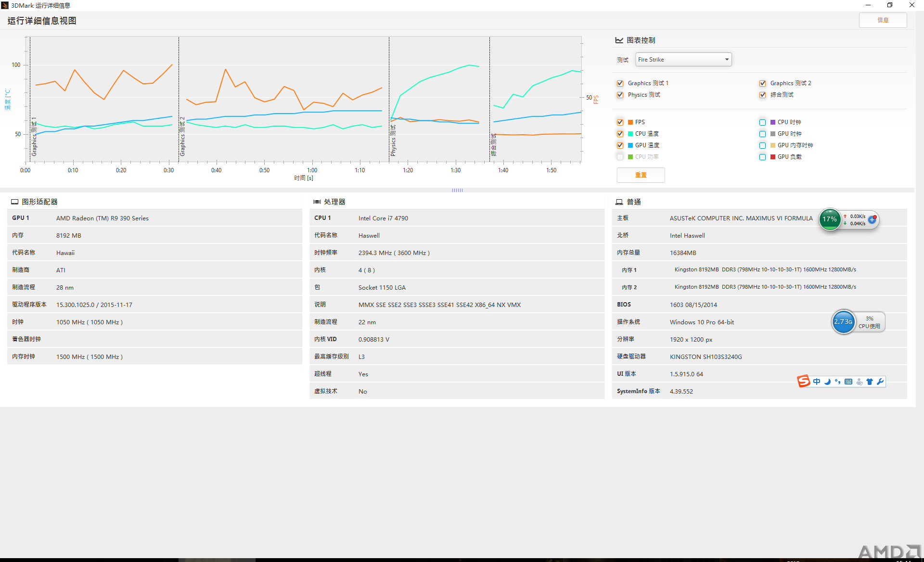Viewport: 924px width, 562px height.
Task: Click the info button at top right
Action: coord(883,20)
